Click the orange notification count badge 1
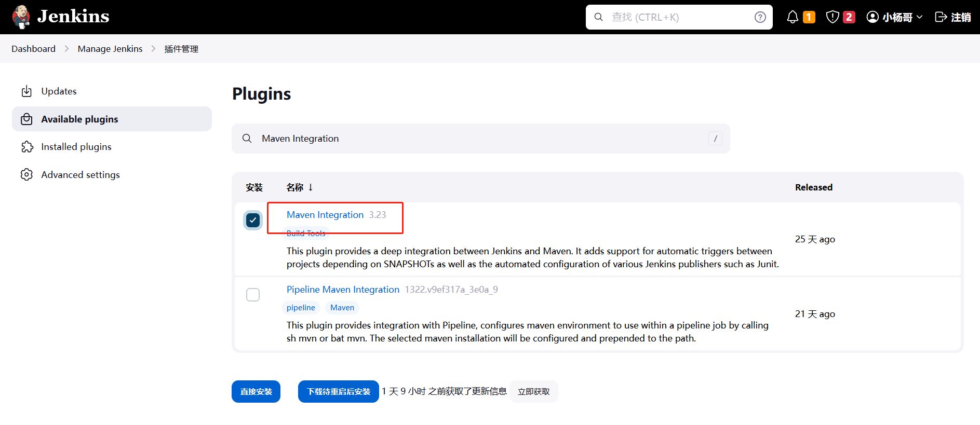 click(809, 17)
